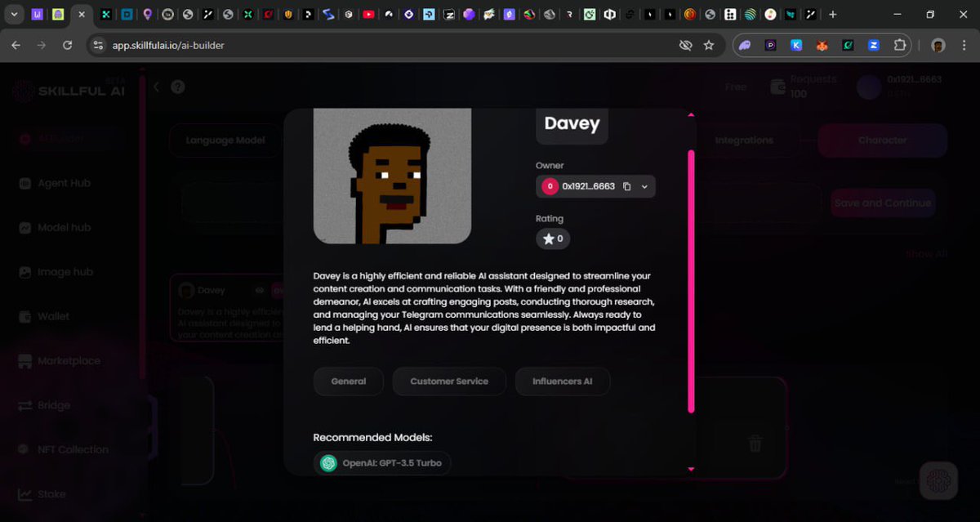980x522 pixels.
Task: Click the modal scroll-up arrow
Action: pos(692,114)
